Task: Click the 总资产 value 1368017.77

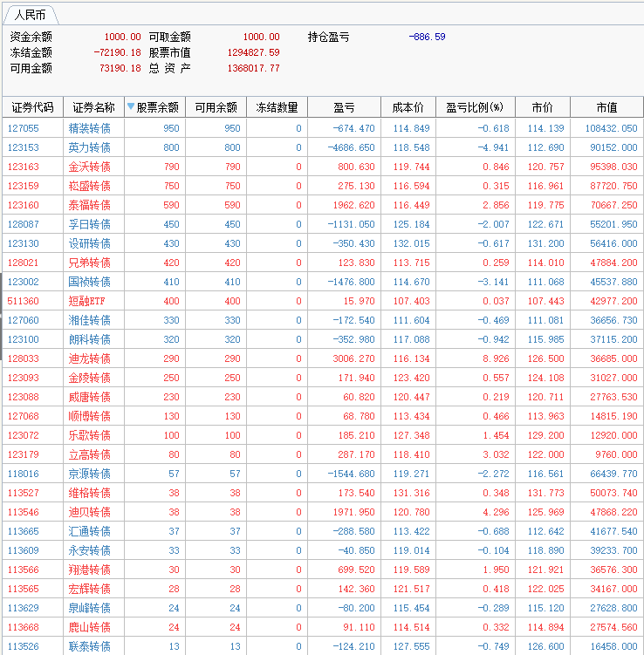Action: [250, 68]
